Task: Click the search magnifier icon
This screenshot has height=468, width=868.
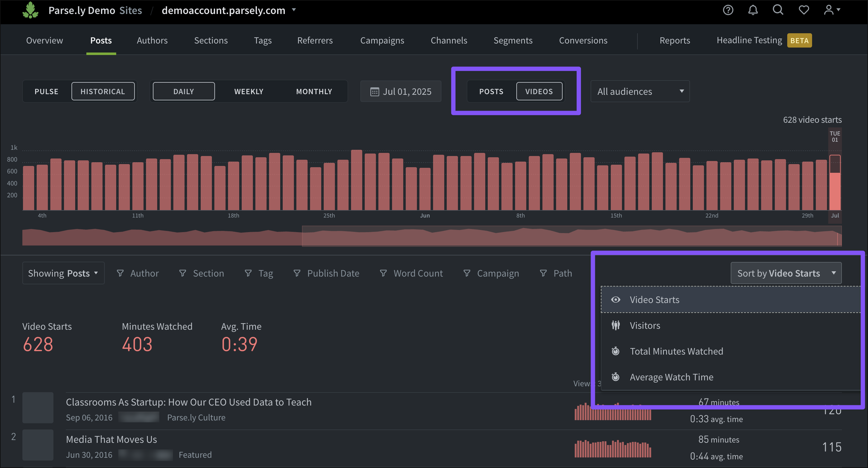Action: [778, 10]
